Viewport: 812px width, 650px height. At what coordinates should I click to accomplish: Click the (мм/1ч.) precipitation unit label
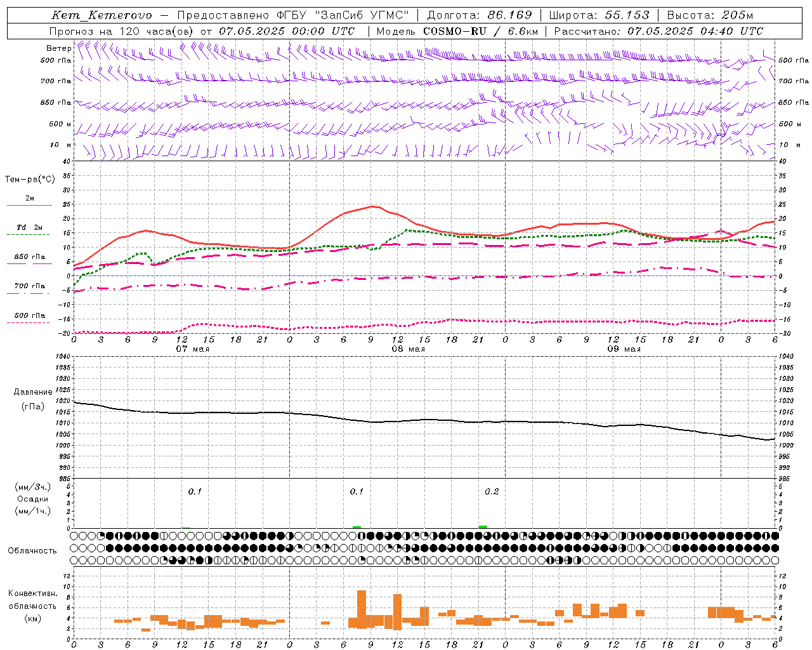click(x=33, y=511)
